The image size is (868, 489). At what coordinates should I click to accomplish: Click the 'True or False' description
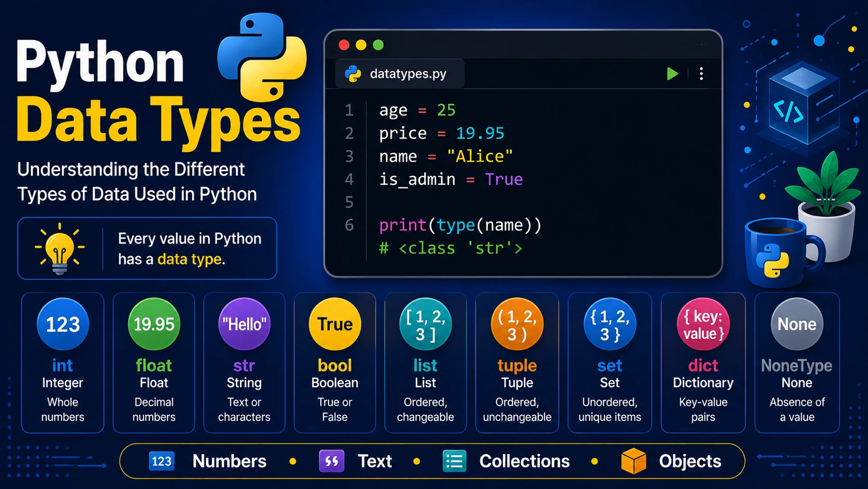click(x=335, y=409)
